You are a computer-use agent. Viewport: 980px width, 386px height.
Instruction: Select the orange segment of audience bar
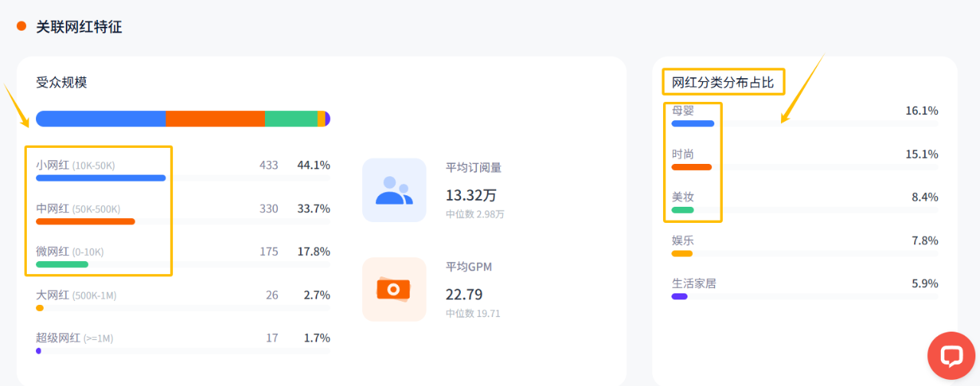[x=215, y=119]
